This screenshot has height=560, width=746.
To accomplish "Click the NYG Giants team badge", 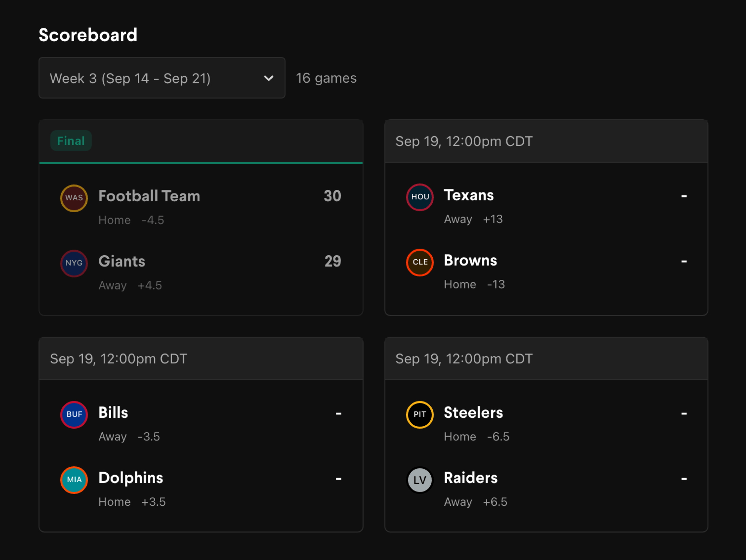I will point(74,263).
